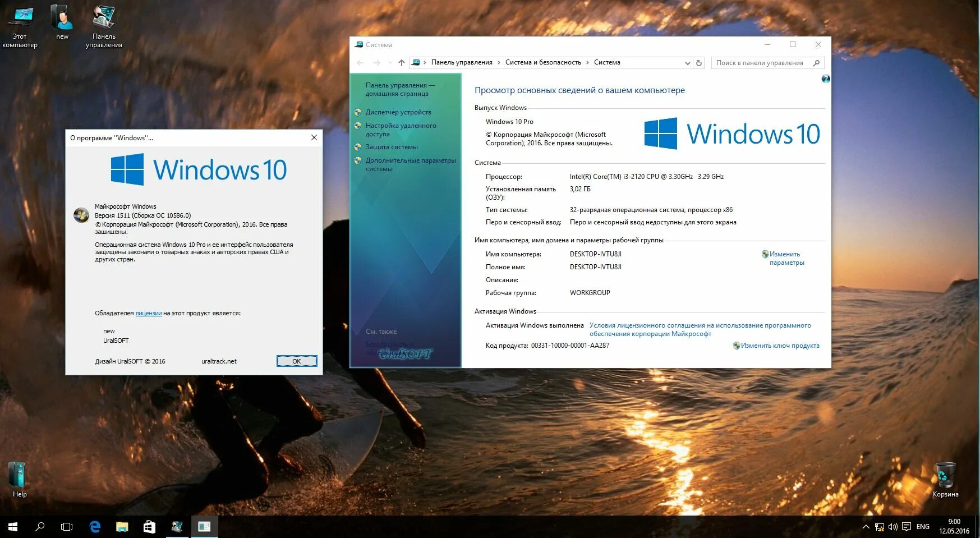
Task: Click the computer icon in the address bar
Action: (x=416, y=62)
